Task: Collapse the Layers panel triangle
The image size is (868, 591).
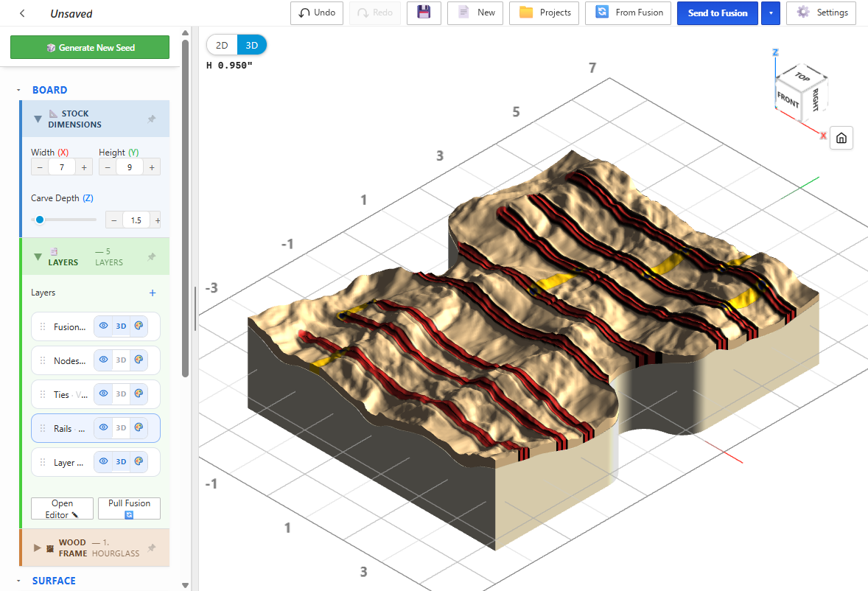Action: (x=38, y=256)
